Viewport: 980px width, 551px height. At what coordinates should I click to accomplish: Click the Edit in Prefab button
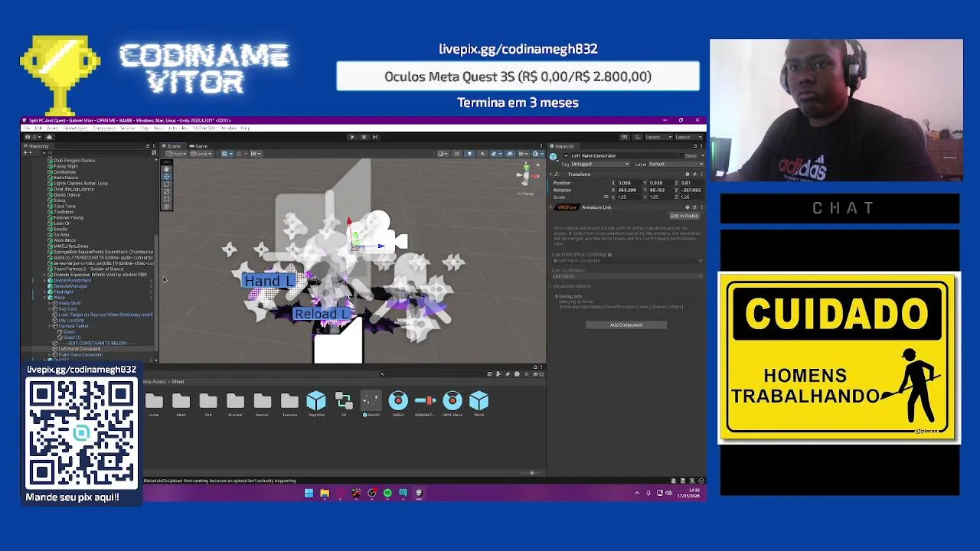[x=684, y=216]
